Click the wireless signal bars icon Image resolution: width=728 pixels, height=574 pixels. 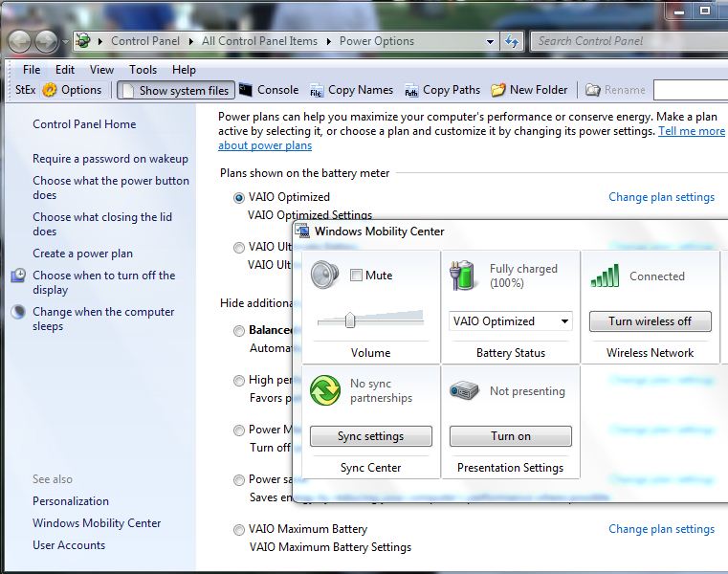click(605, 276)
